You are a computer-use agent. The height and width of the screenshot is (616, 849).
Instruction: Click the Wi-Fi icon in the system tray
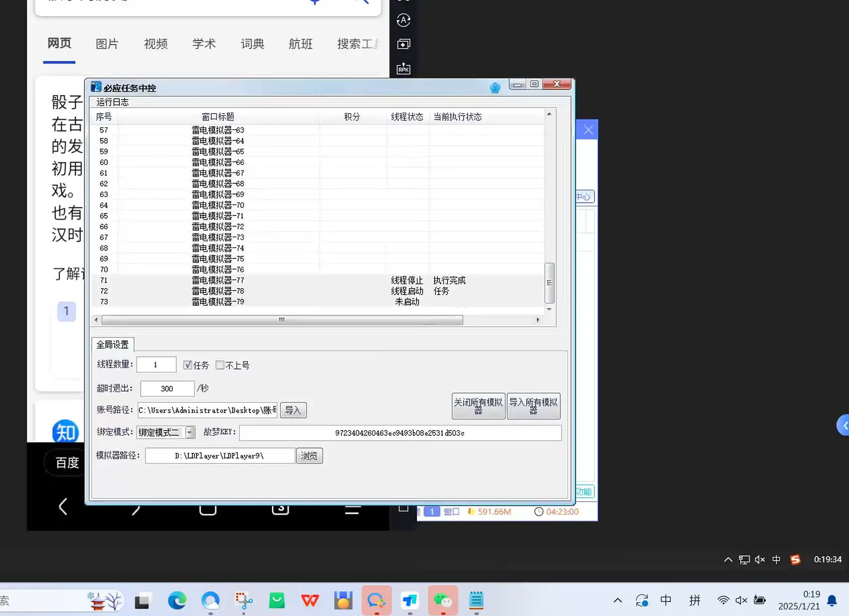(x=724, y=600)
